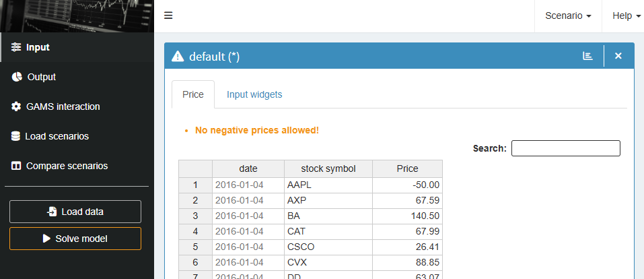Click the hamburger sidebar toggle icon
Screen dimensions: 644x279
[x=168, y=15]
